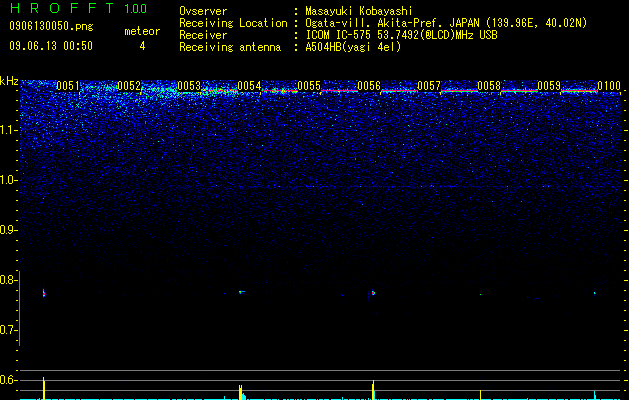This screenshot has height=400, width=629.
Task: Click the meteor count value 4
Action: coord(142,46)
